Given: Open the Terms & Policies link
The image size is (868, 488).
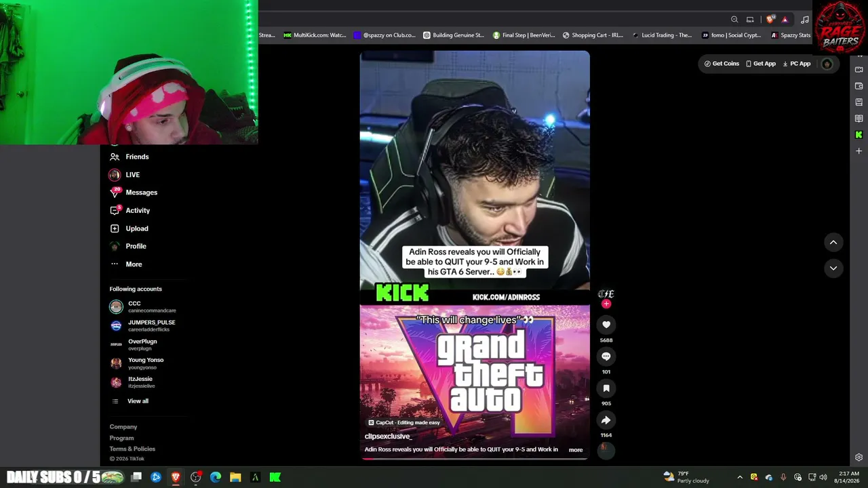Looking at the screenshot, I should (x=132, y=449).
